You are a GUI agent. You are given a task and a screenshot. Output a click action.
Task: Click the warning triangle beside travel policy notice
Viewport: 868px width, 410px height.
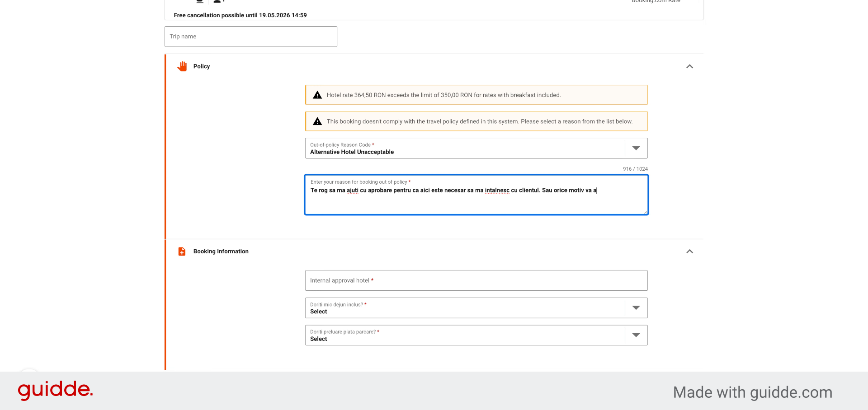coord(317,121)
